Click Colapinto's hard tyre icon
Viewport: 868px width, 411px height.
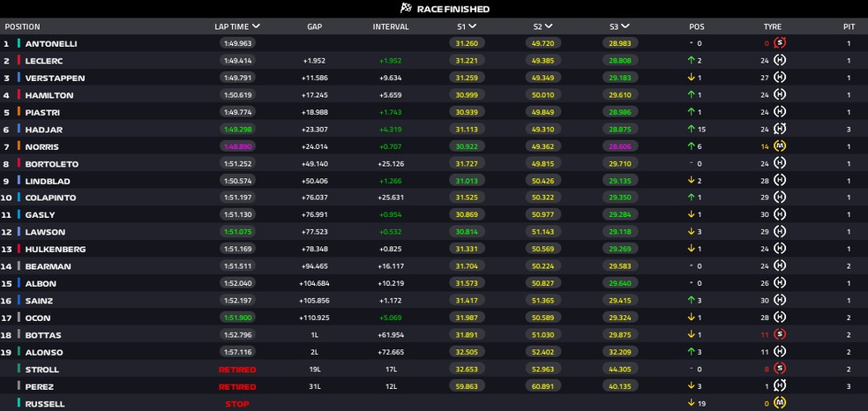[780, 198]
